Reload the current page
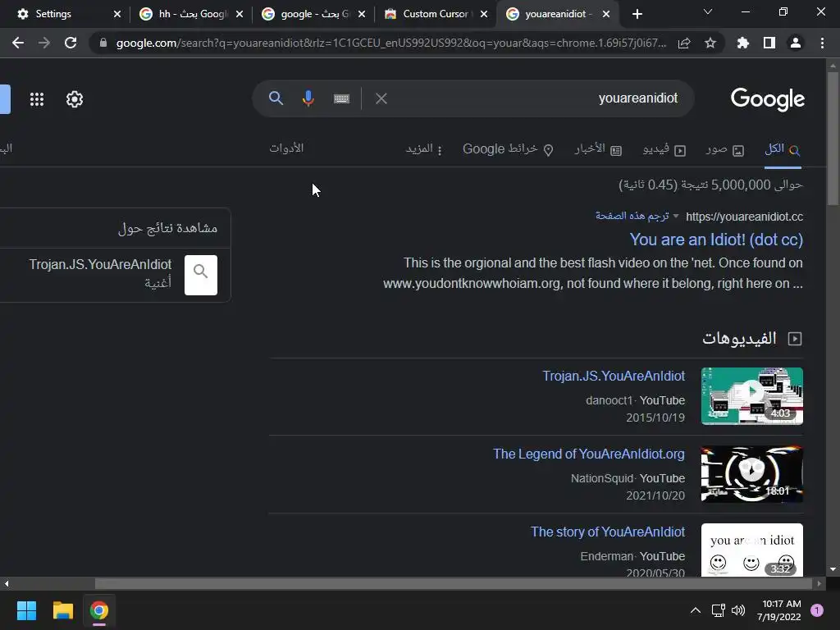 [71, 43]
